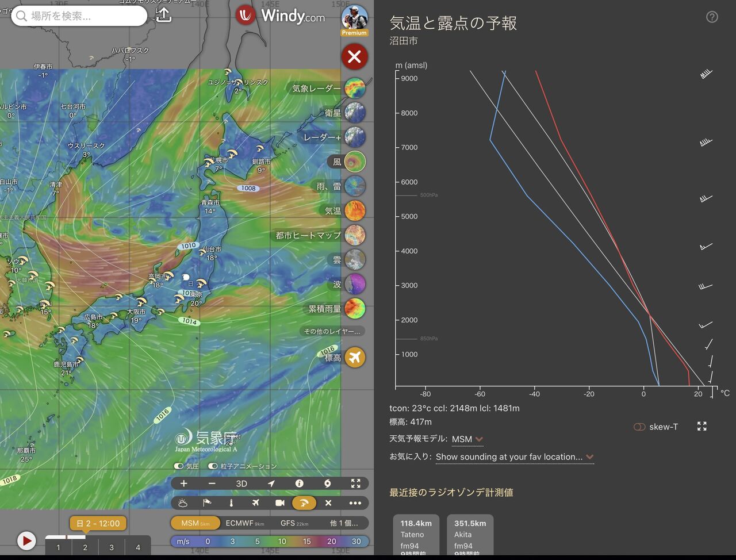This screenshot has width=736, height=560.
Task: Zoom out the map with minus
Action: (212, 484)
